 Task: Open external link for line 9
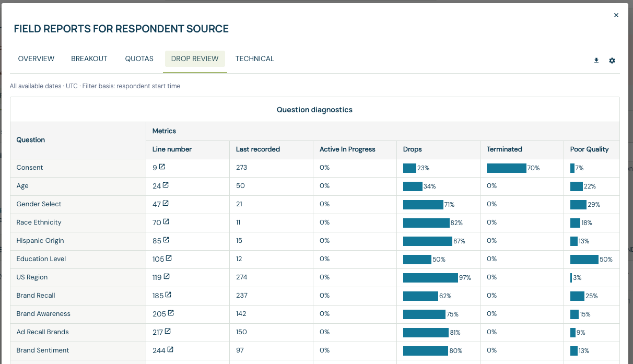coord(162,167)
